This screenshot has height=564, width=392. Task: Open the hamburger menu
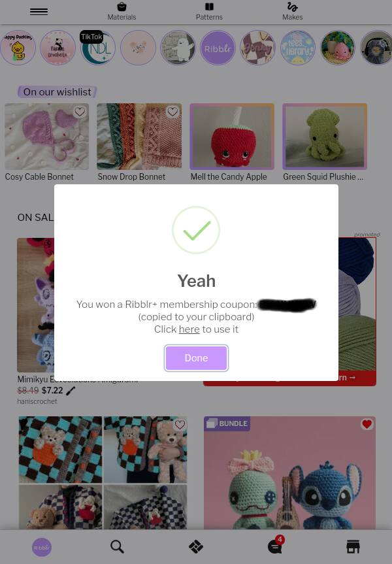[39, 12]
